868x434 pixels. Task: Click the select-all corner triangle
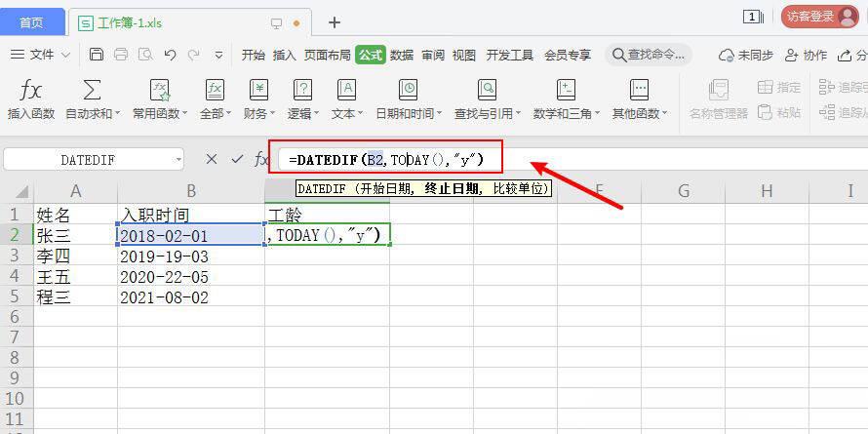(21, 192)
